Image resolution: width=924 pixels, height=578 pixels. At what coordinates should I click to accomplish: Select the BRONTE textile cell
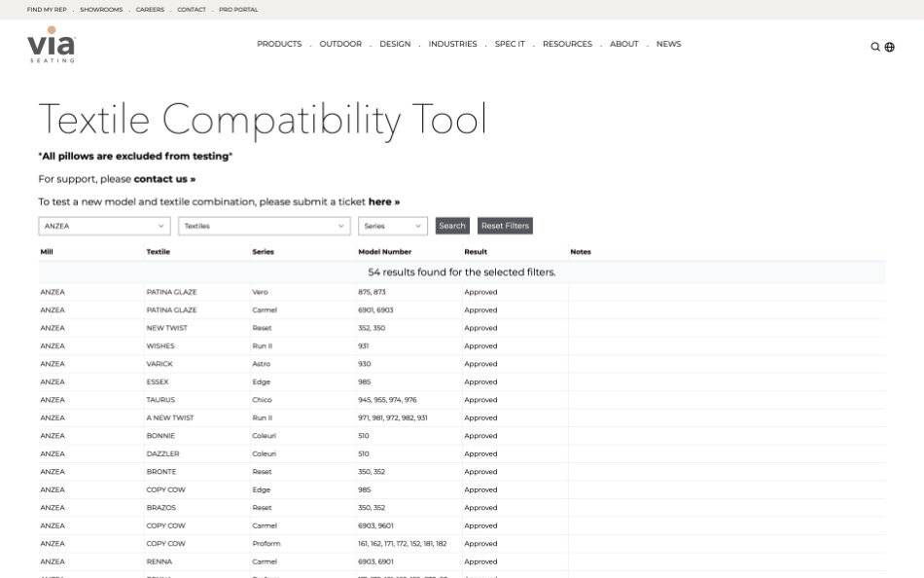click(x=160, y=472)
